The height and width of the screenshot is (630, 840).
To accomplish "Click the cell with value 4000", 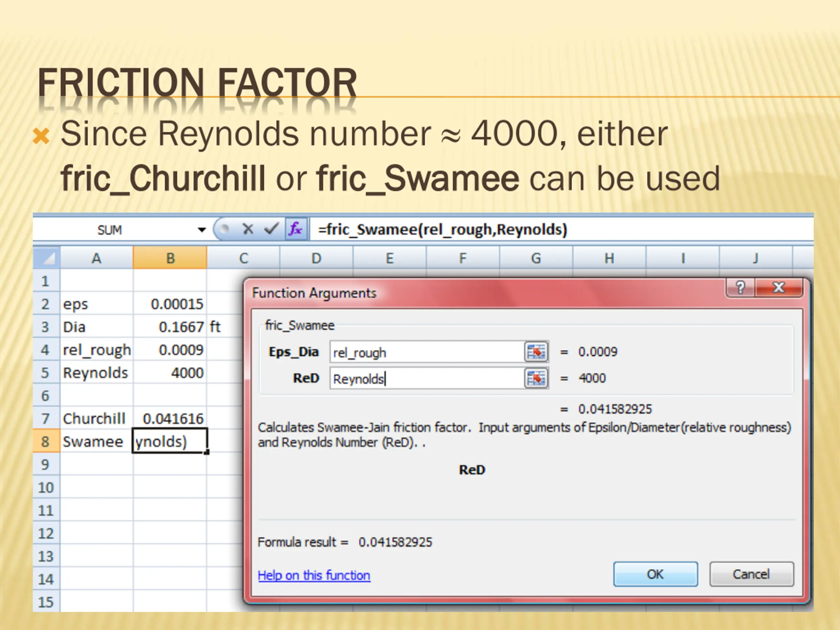I will point(170,372).
